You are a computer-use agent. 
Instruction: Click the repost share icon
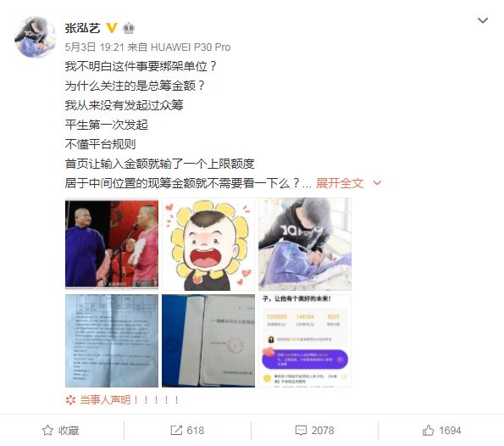click(176, 430)
